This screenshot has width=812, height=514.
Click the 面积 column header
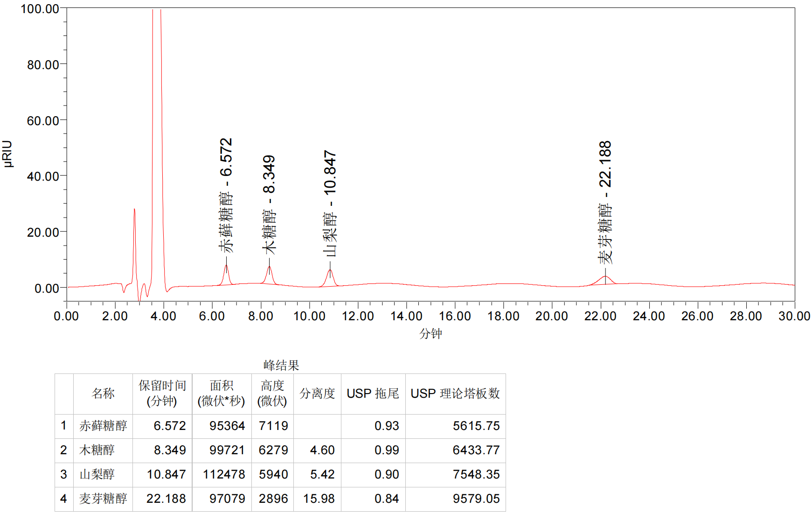(x=221, y=394)
